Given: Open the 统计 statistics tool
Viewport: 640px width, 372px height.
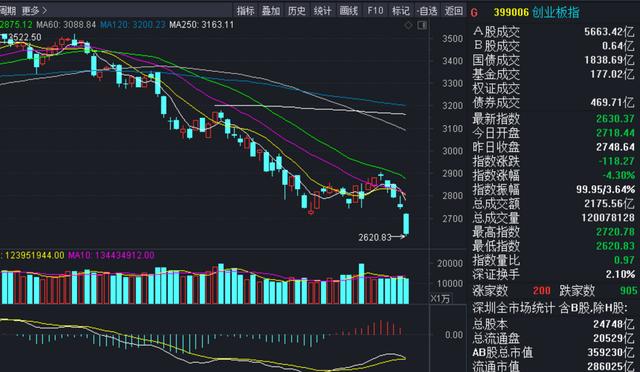Looking at the screenshot, I should pyautogui.click(x=322, y=11).
